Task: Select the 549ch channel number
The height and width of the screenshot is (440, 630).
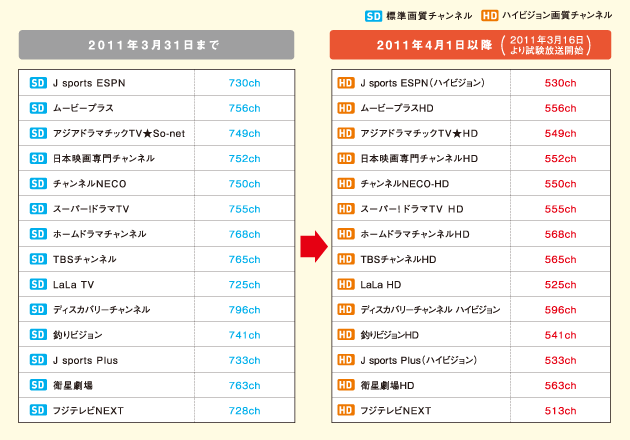Action: (x=560, y=133)
